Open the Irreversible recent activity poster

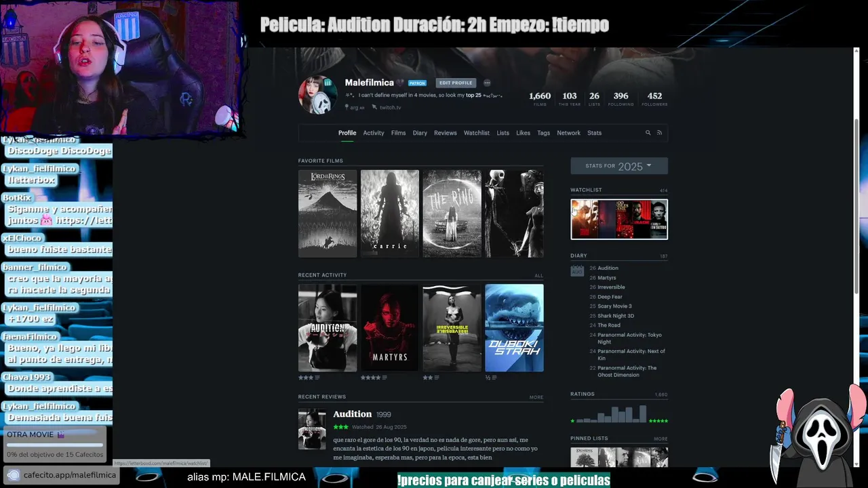[452, 328]
